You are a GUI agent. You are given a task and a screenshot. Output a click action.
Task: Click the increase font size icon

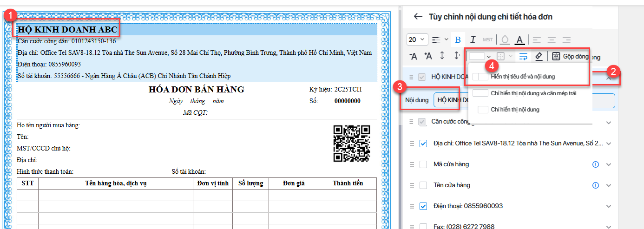tap(428, 56)
